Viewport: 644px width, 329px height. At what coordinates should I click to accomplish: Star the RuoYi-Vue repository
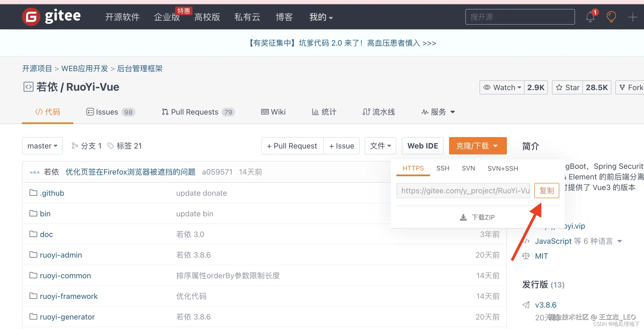[568, 87]
